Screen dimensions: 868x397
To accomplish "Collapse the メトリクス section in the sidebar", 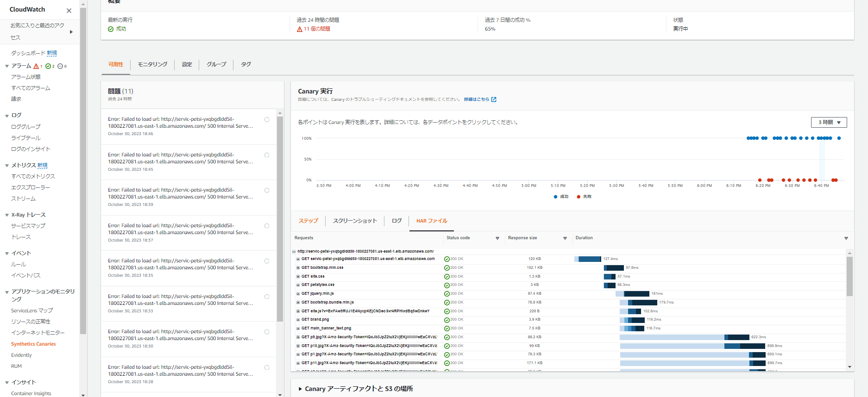I will [x=7, y=166].
